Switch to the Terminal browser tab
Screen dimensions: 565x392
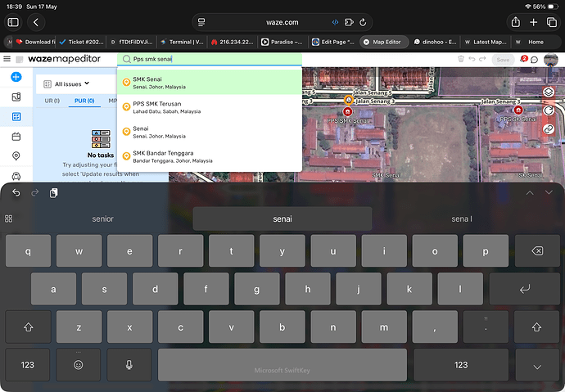tap(182, 42)
